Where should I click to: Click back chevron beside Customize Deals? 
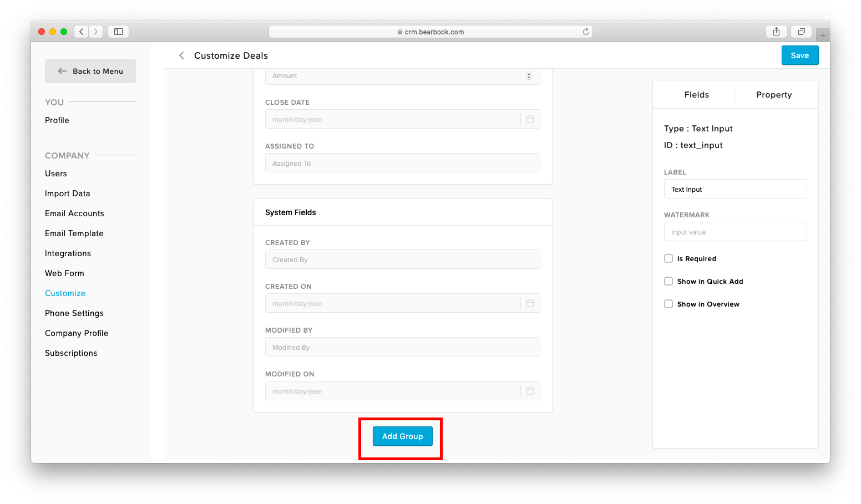pos(181,55)
